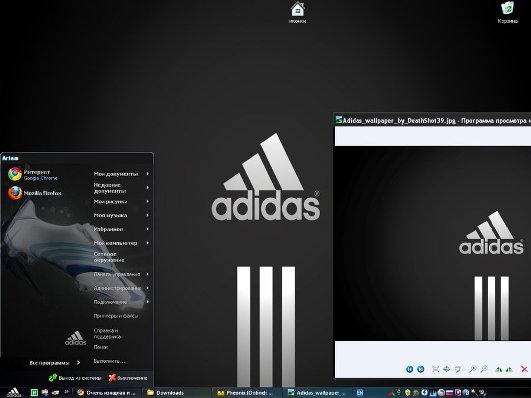Click the Artem user name header
This screenshot has height=398, width=531.
pyautogui.click(x=10, y=158)
